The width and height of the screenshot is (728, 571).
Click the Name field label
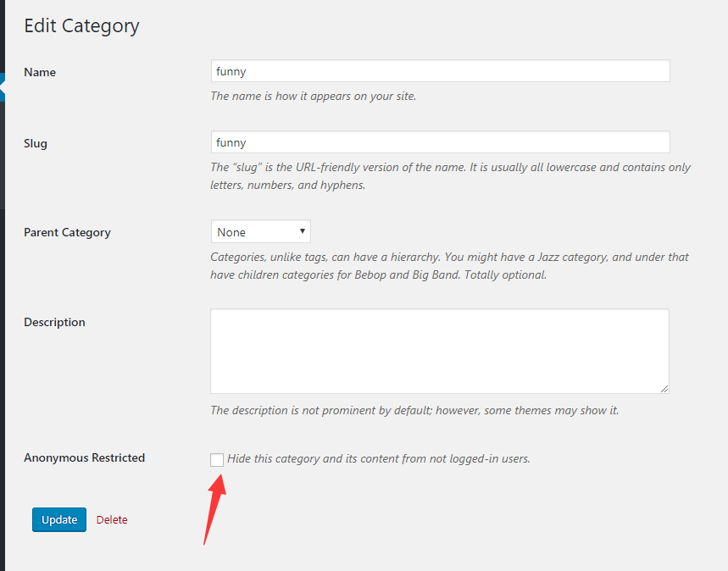(x=40, y=72)
